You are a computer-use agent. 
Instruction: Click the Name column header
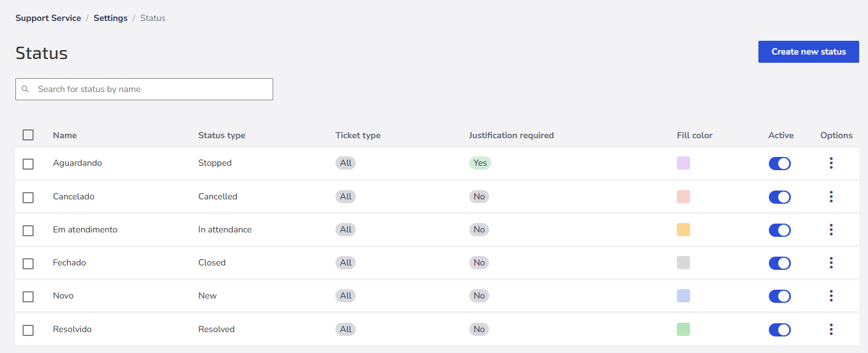click(x=65, y=135)
